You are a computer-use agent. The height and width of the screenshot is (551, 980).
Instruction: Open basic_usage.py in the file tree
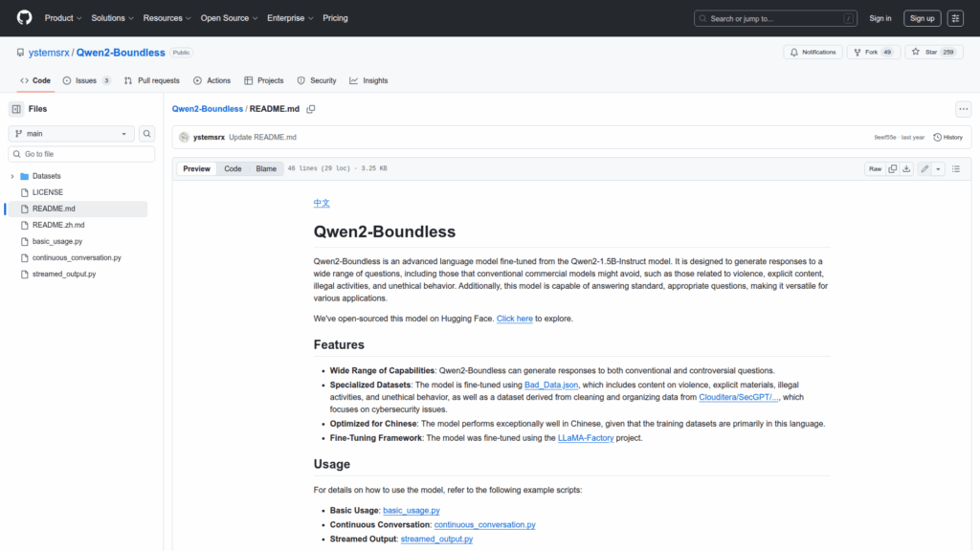point(57,242)
